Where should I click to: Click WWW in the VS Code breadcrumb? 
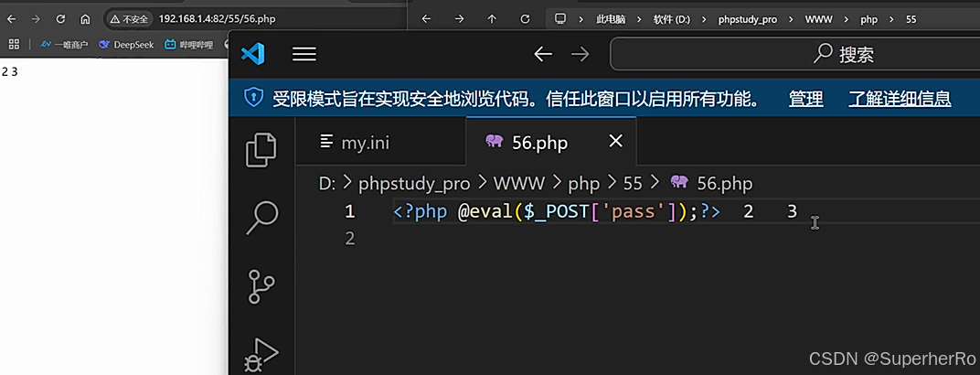point(518,183)
